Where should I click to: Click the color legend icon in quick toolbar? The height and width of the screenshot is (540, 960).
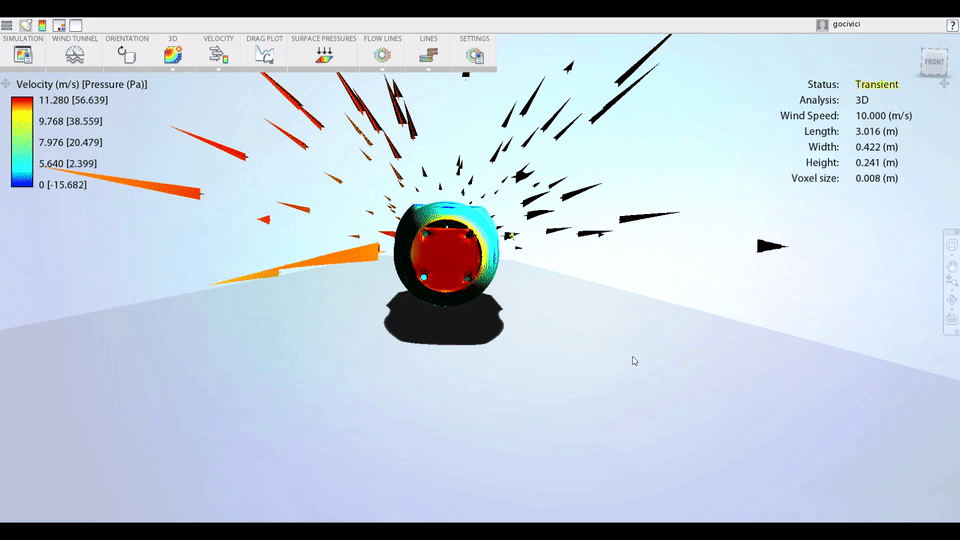(x=42, y=25)
